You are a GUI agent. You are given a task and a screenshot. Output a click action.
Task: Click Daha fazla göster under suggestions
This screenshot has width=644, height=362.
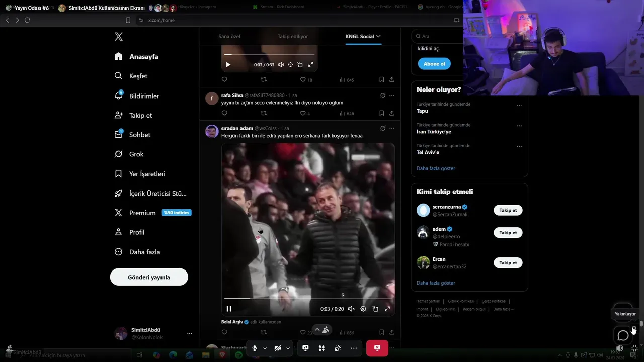[x=436, y=283]
